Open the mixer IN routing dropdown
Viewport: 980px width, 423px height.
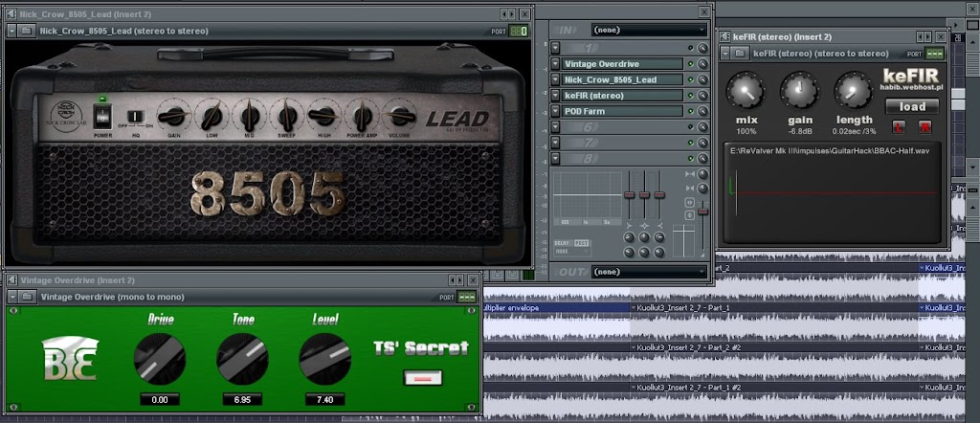tap(650, 30)
